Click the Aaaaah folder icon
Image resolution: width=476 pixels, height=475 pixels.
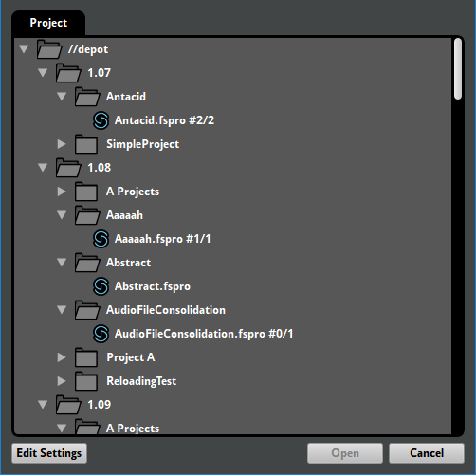coord(87,215)
